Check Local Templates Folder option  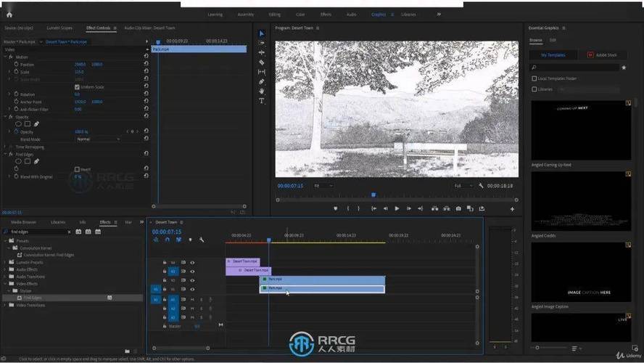tap(534, 78)
